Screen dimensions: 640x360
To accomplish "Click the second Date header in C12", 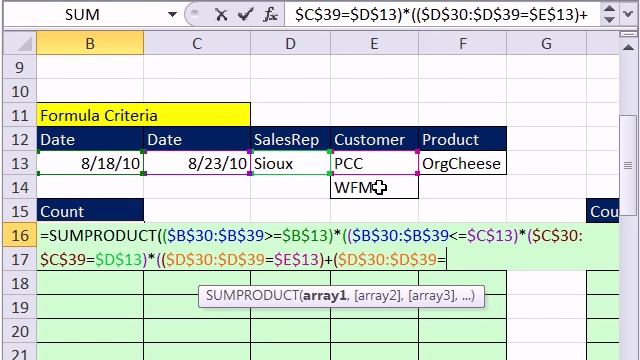I will click(197, 140).
